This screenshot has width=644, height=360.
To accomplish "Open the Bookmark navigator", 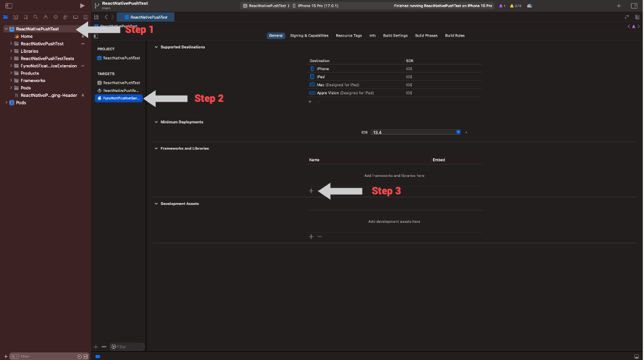I will [x=25, y=17].
